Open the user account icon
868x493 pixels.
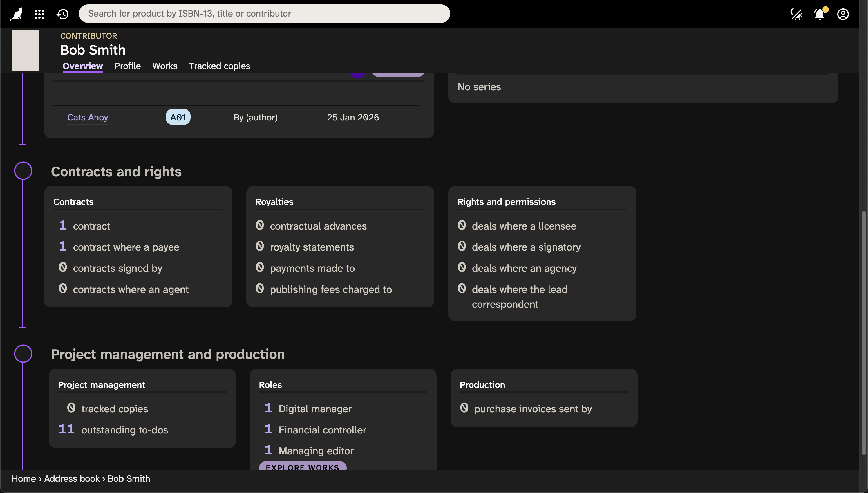point(843,14)
